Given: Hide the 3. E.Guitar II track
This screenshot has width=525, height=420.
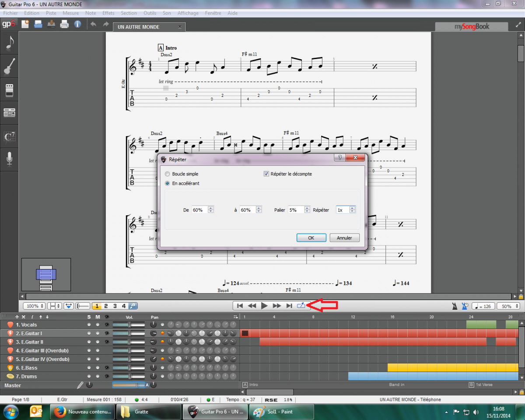Looking at the screenshot, I should point(107,342).
